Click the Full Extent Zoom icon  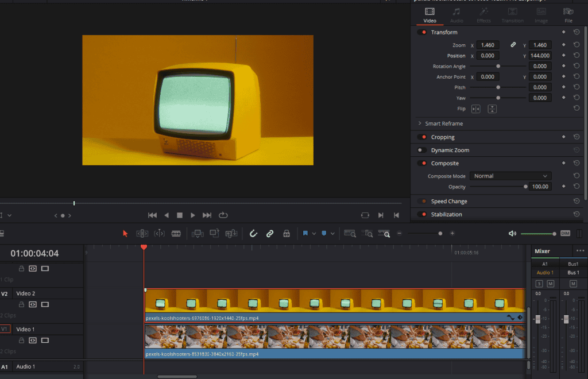(x=350, y=234)
